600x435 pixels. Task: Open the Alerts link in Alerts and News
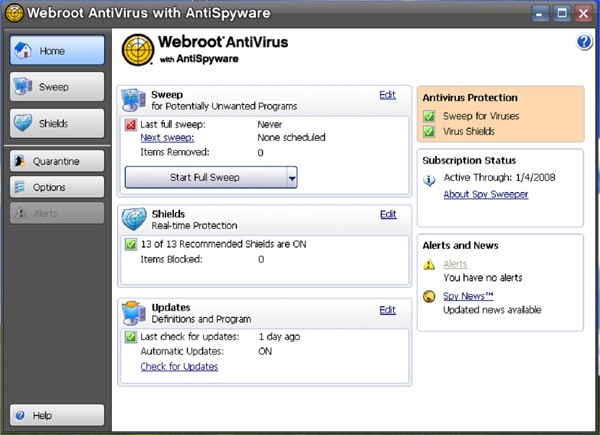(x=455, y=264)
